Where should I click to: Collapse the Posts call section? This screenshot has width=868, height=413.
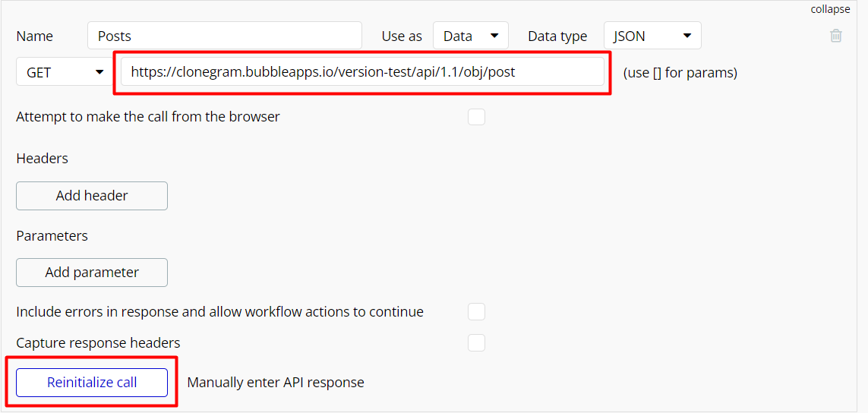tap(830, 9)
